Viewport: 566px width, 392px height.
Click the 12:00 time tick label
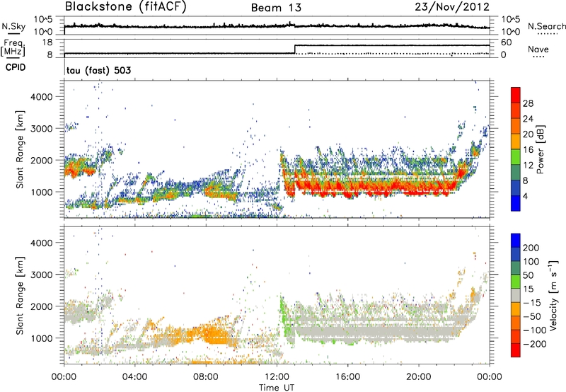coord(277,377)
